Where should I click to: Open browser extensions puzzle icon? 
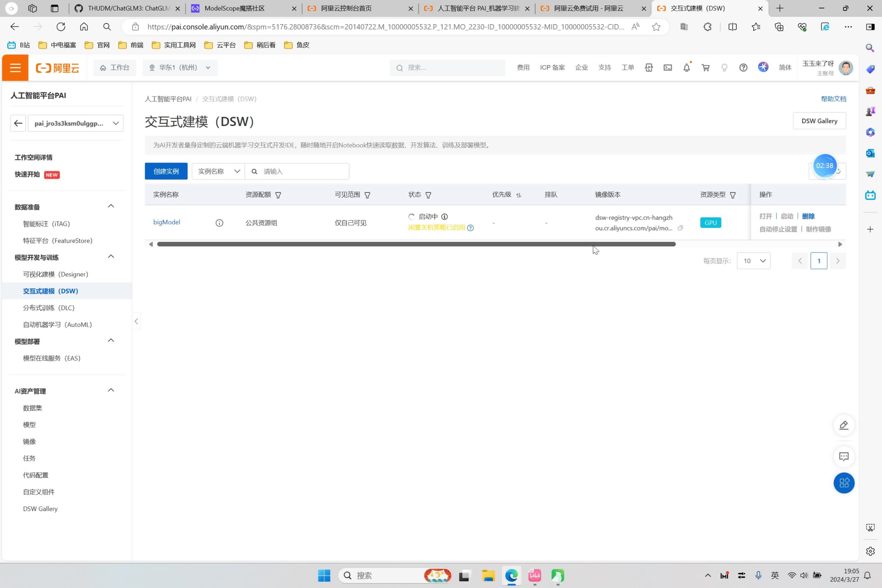click(707, 27)
